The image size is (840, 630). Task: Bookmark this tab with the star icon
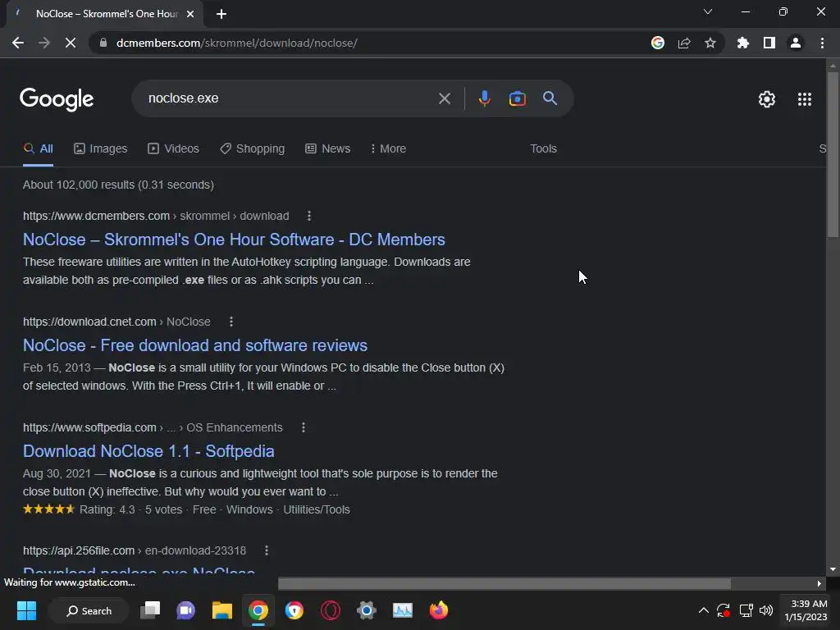[710, 43]
